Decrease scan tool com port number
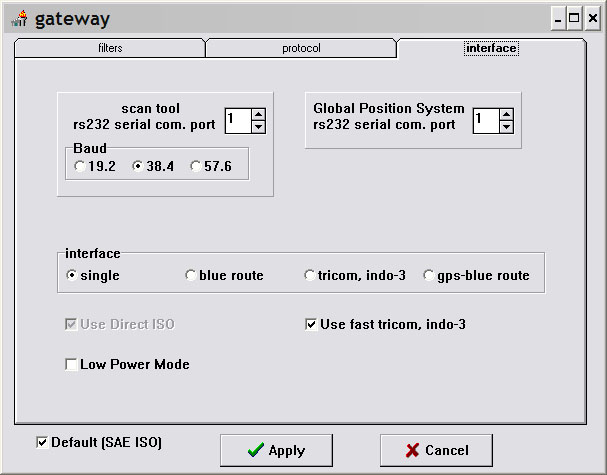Screen dimensions: 607x475 [258, 127]
